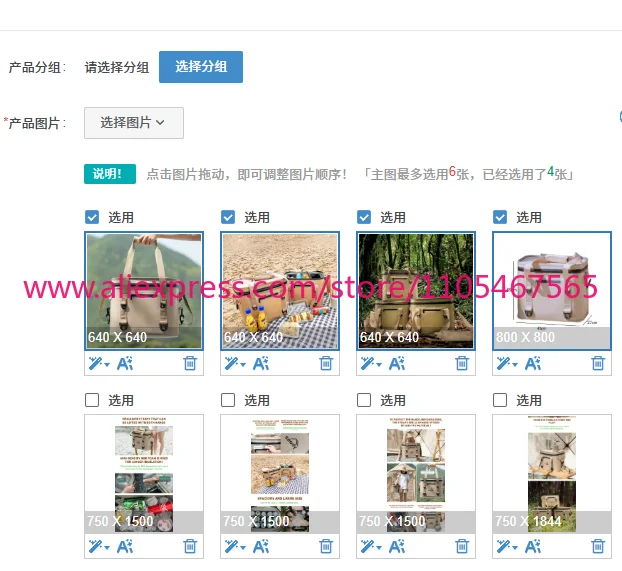Delete the 750 X 1844 image via trash icon

pyautogui.click(x=598, y=546)
